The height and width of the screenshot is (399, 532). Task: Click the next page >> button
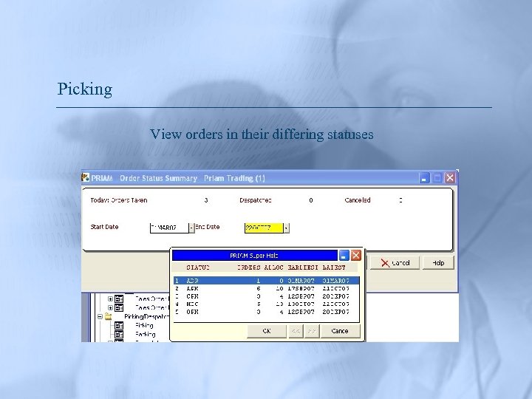click(x=312, y=331)
